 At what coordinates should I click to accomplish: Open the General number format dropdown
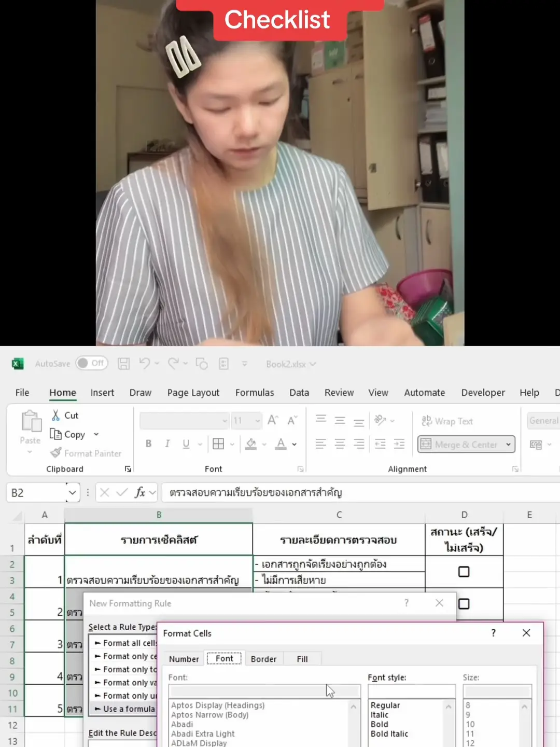click(545, 420)
